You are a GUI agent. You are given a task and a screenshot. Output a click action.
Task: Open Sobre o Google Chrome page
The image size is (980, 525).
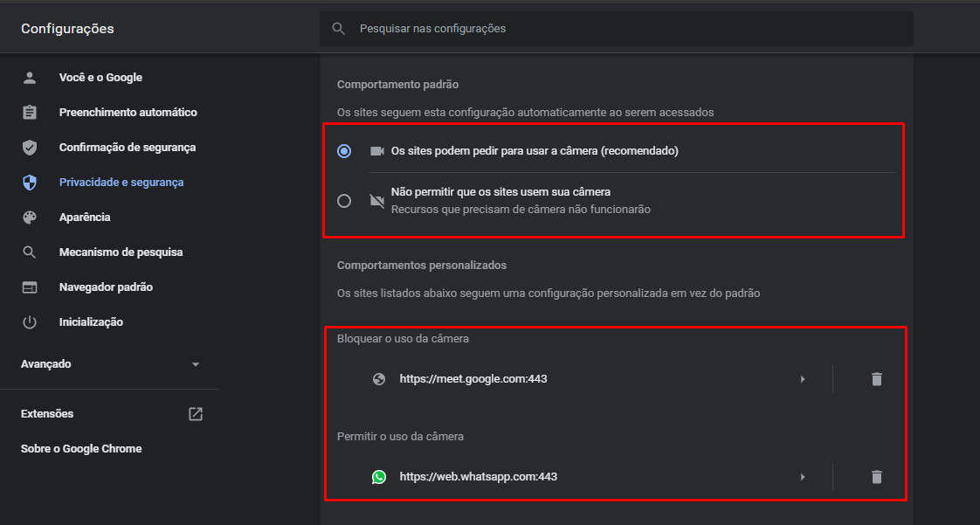[x=81, y=449]
